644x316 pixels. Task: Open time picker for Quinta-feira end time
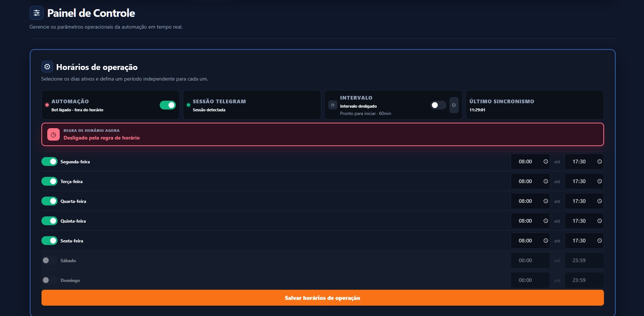(599, 221)
